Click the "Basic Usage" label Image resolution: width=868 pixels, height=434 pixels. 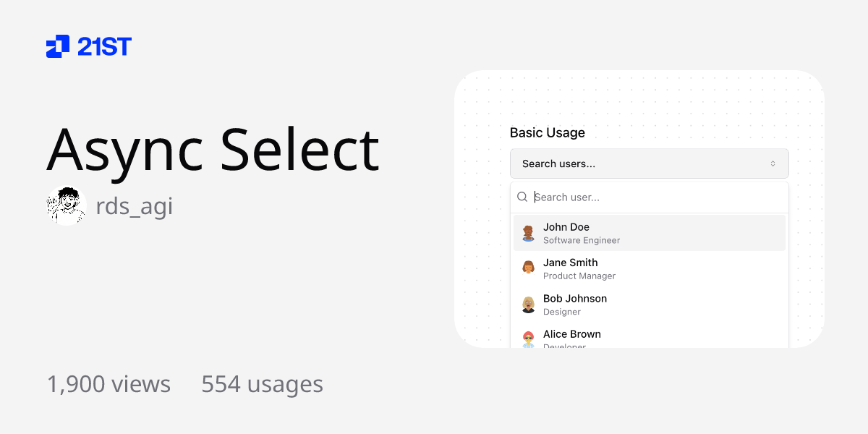point(547,133)
